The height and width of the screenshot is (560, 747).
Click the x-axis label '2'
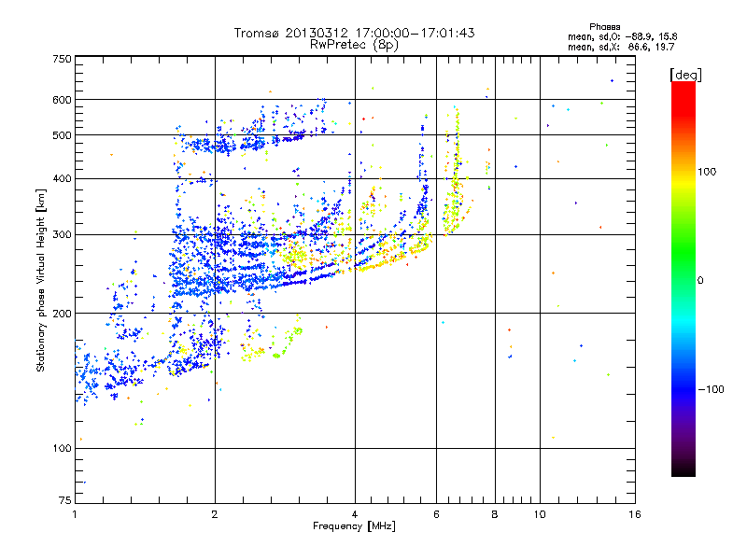[x=215, y=514]
